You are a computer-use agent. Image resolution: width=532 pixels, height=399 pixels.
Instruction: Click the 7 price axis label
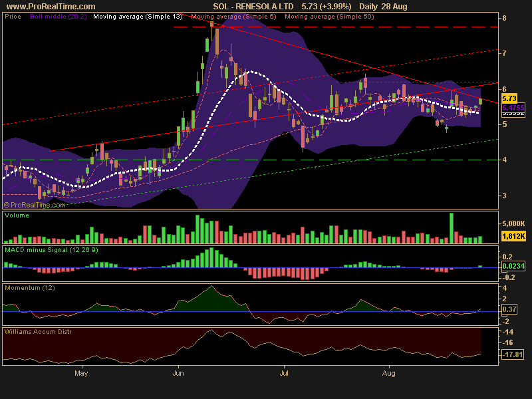coord(504,53)
